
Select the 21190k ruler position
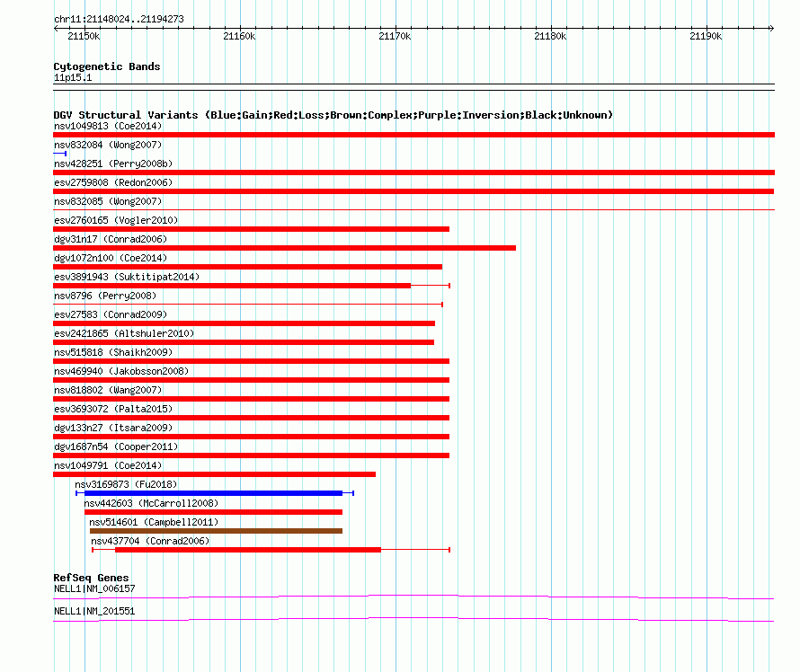[x=706, y=36]
